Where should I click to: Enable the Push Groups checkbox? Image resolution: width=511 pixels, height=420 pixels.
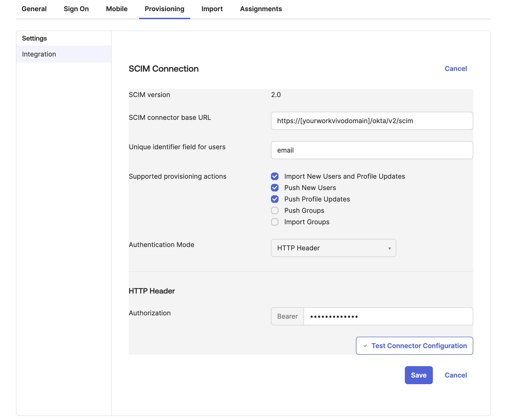click(x=275, y=210)
